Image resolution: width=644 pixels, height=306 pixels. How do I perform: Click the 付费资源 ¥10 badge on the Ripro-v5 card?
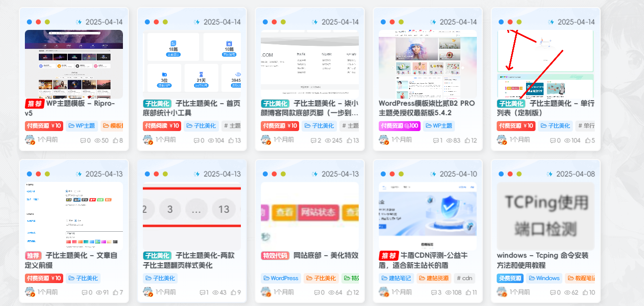tap(43, 126)
